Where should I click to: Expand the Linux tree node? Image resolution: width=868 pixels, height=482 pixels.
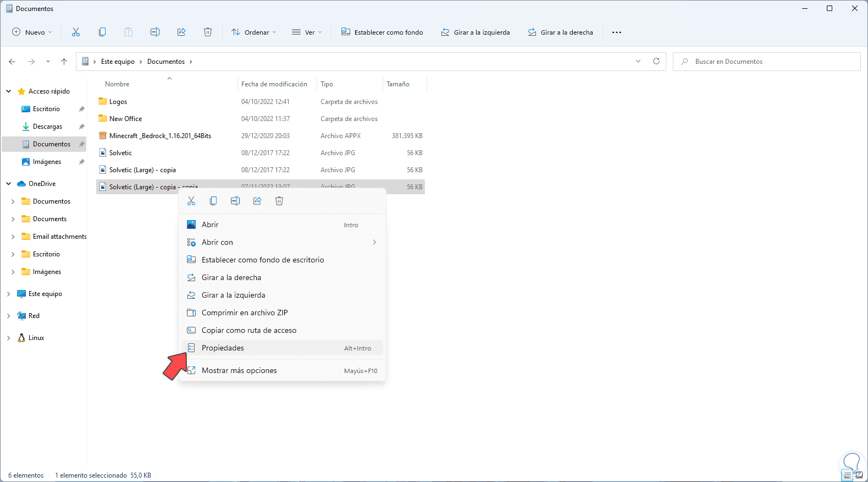pos(9,338)
